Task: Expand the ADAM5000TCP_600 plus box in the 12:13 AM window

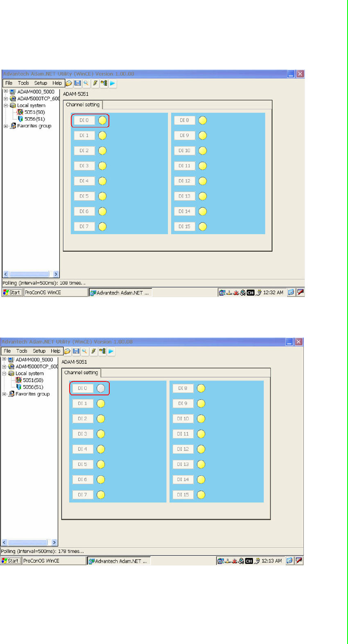Action: (x=4, y=366)
